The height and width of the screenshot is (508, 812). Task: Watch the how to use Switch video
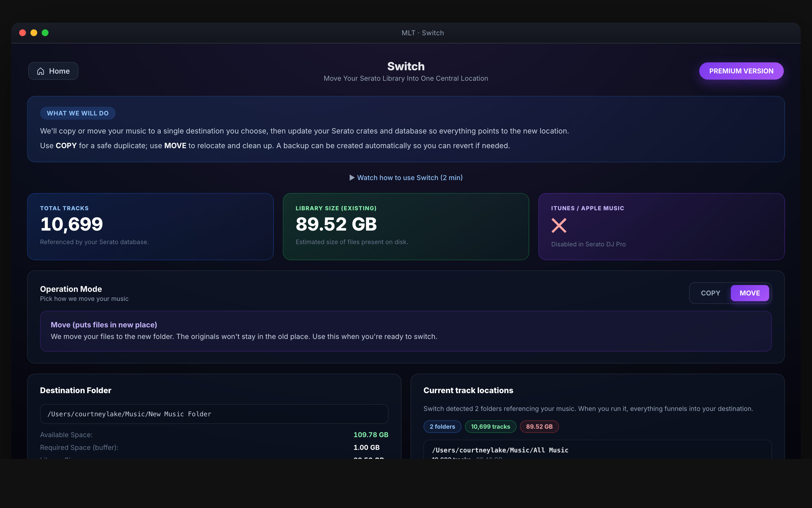pyautogui.click(x=406, y=178)
